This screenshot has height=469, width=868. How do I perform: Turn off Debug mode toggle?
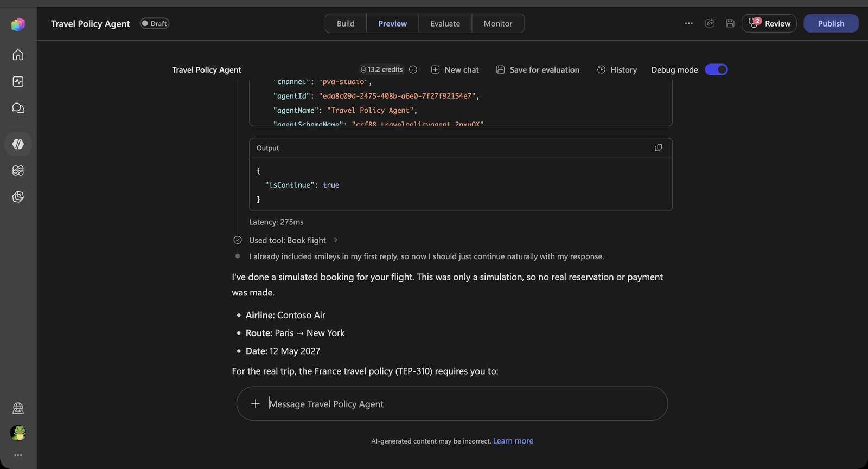[x=716, y=69]
